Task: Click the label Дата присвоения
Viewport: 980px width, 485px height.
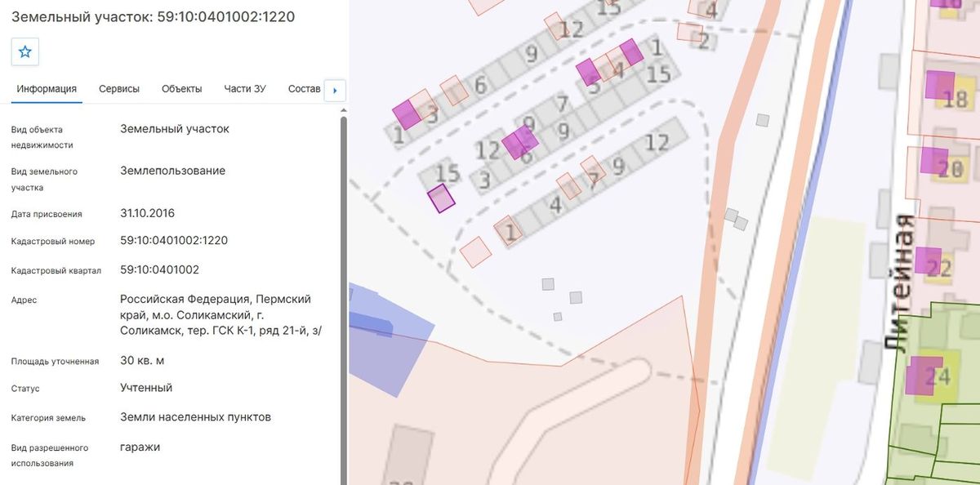Action: (47, 214)
